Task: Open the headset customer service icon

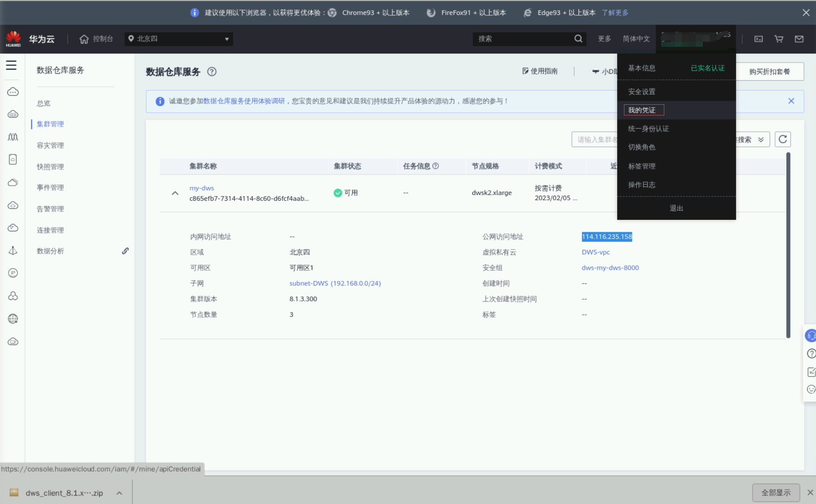Action: click(x=811, y=335)
